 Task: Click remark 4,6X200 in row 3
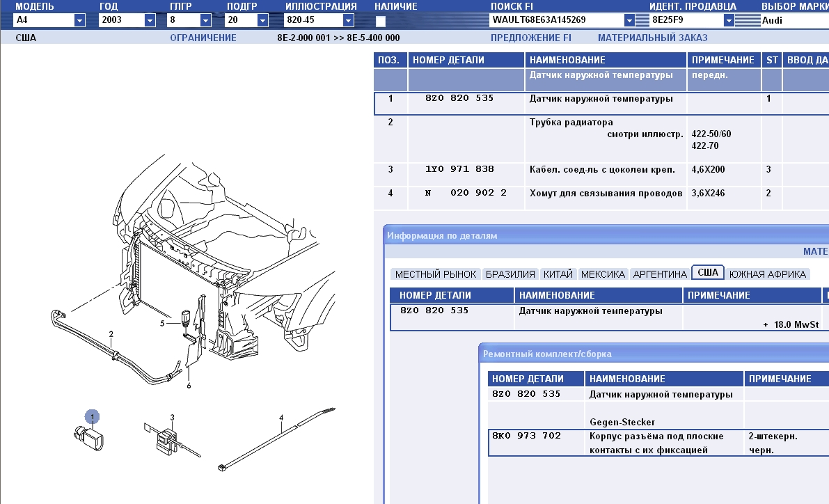click(x=708, y=170)
